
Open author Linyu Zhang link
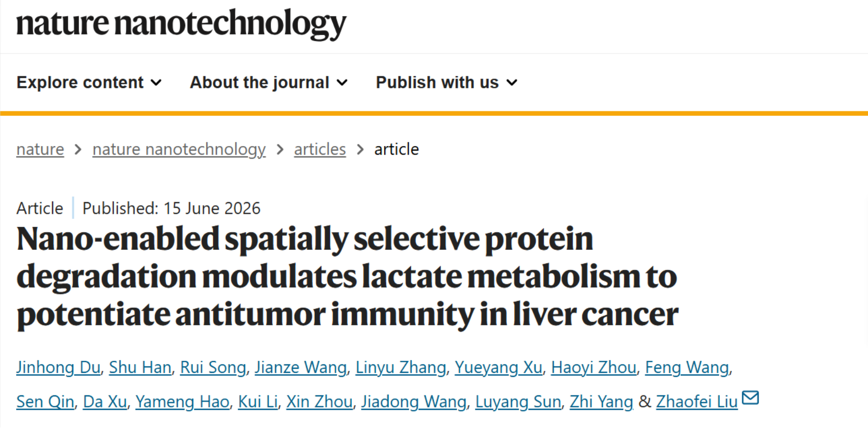(401, 367)
